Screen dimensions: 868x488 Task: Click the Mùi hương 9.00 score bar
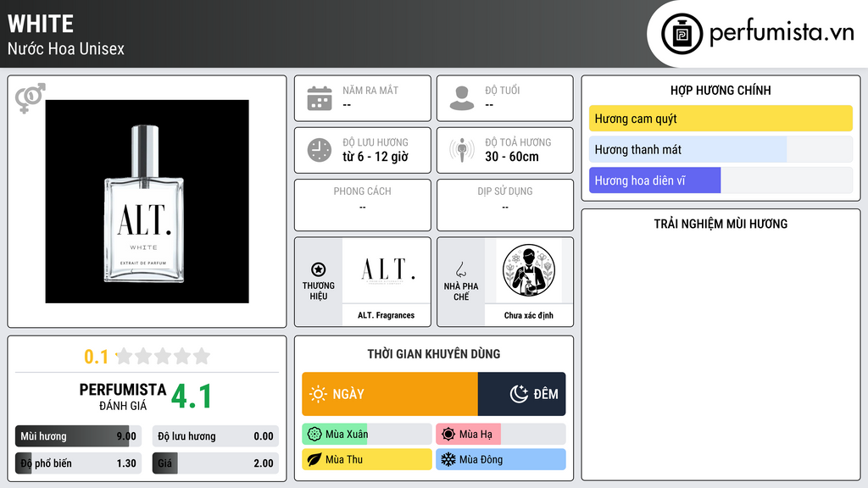click(78, 436)
